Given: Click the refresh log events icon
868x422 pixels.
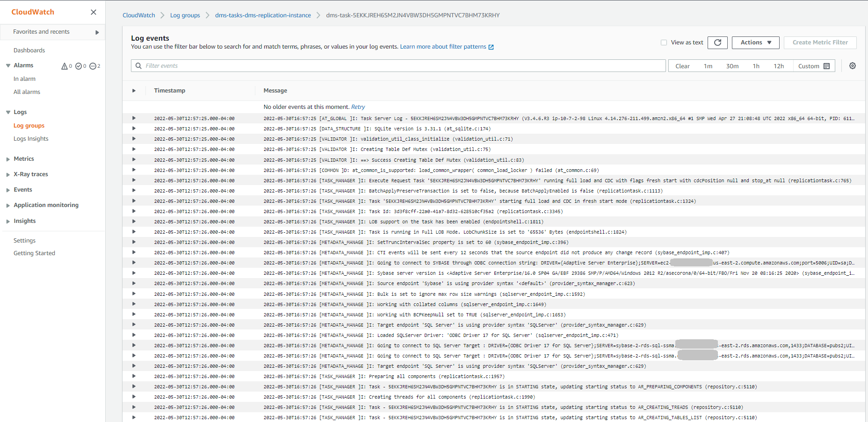Looking at the screenshot, I should (x=717, y=43).
